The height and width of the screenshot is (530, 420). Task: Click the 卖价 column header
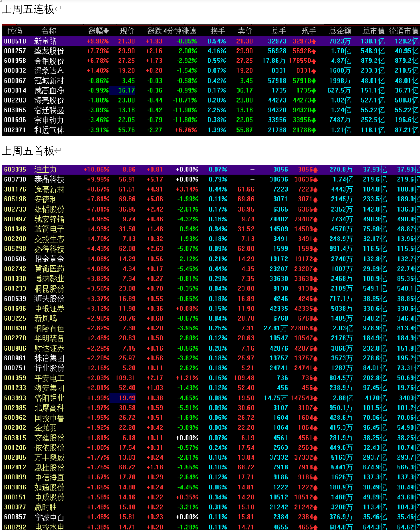click(x=245, y=31)
